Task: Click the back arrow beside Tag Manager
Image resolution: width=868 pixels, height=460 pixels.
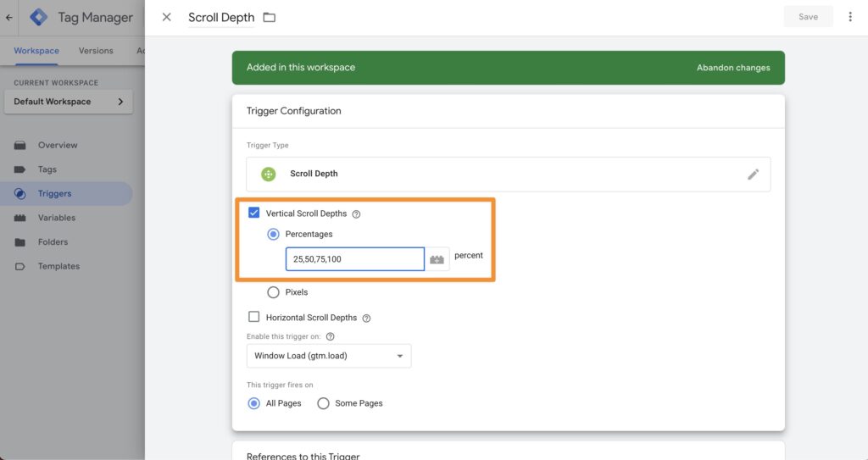Action: click(8, 17)
